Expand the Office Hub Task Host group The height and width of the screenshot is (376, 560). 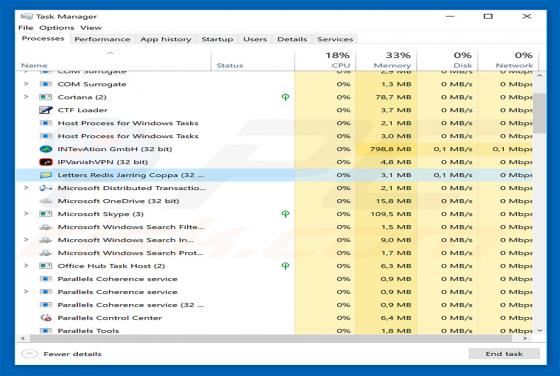point(26,266)
